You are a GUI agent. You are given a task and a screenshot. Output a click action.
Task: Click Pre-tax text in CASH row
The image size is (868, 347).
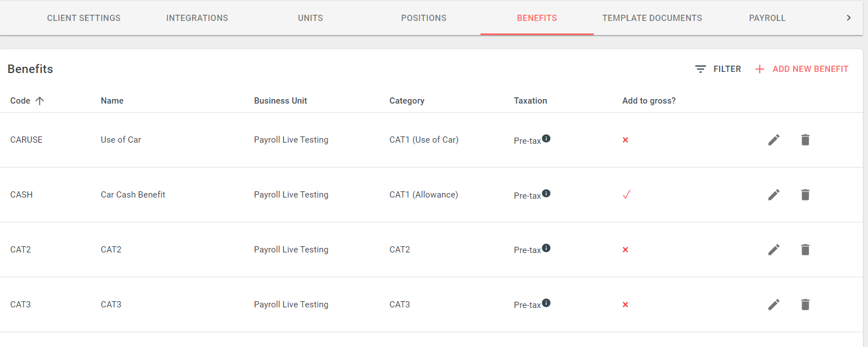[527, 196]
